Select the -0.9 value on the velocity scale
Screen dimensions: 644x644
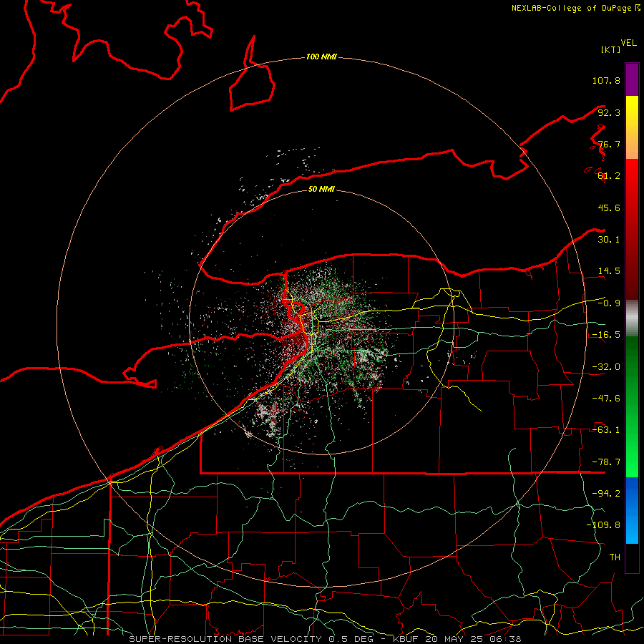(609, 303)
